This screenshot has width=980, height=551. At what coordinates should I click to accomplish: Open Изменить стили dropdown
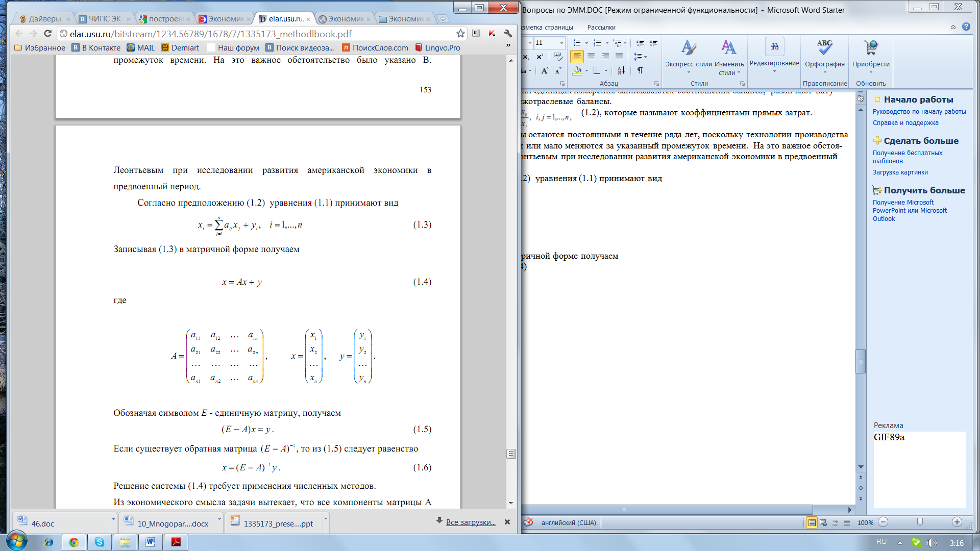point(729,56)
